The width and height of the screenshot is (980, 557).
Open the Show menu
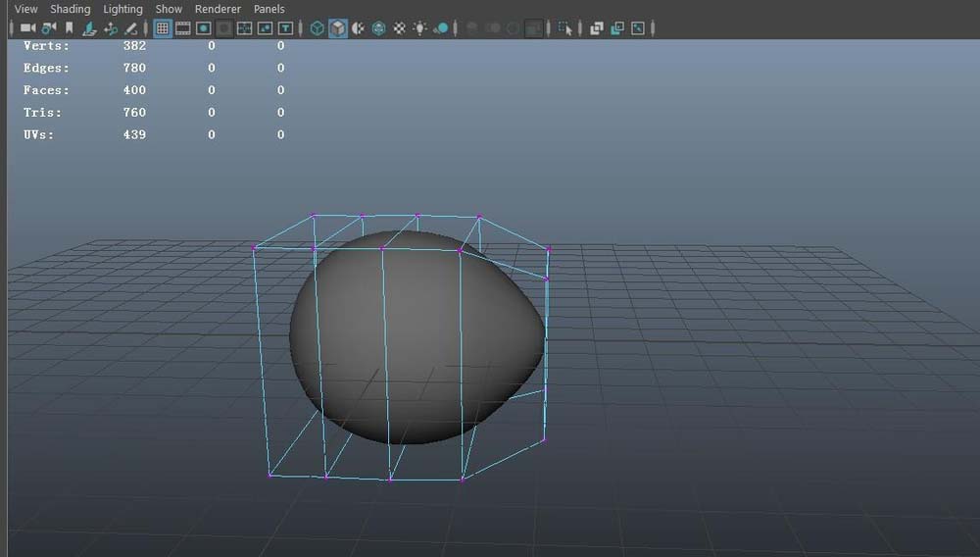point(169,9)
